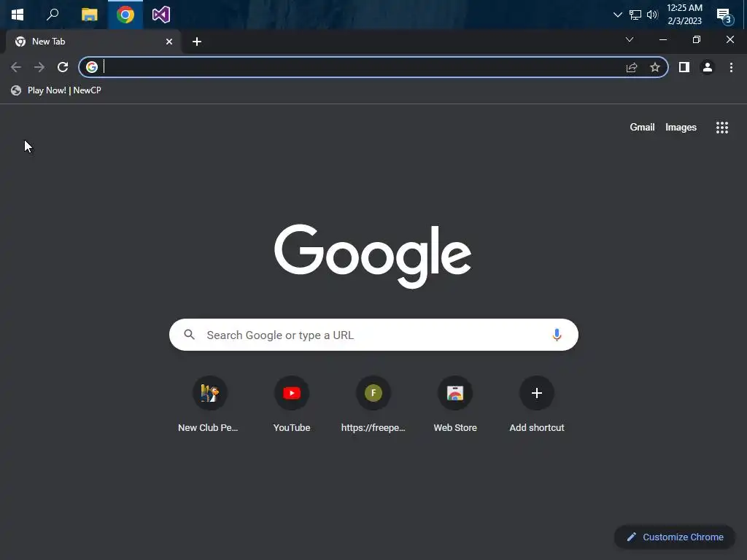The image size is (747, 560).
Task: Click the Google logo
Action: (x=373, y=256)
